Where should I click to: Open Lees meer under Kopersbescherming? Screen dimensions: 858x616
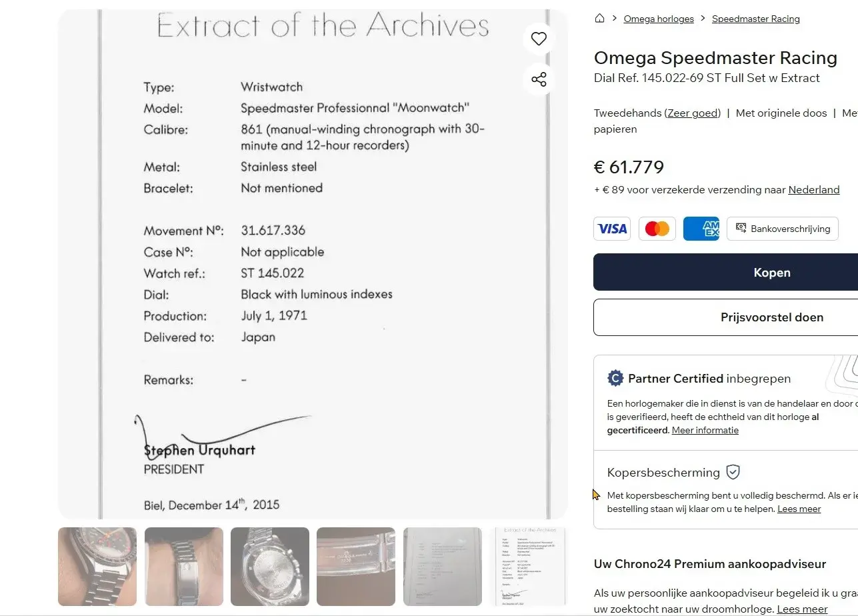click(x=799, y=509)
